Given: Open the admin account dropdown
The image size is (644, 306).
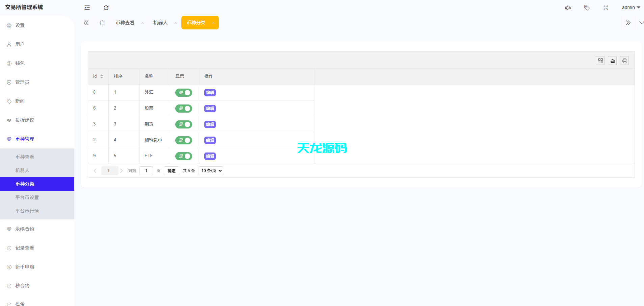Looking at the screenshot, I should pos(631,7).
